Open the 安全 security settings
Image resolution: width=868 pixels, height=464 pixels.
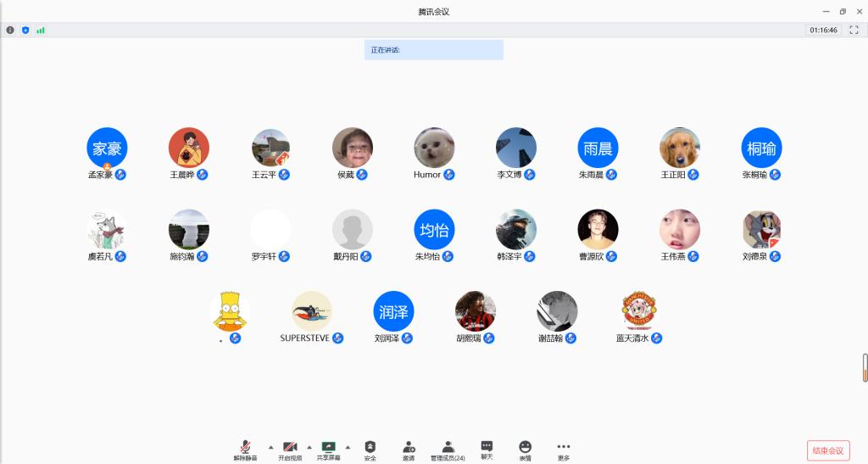coord(370,450)
